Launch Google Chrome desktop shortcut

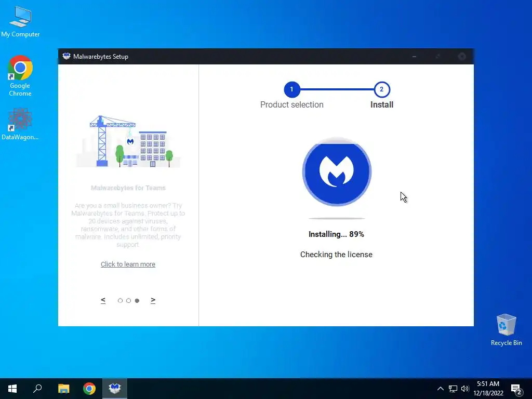coord(20,76)
